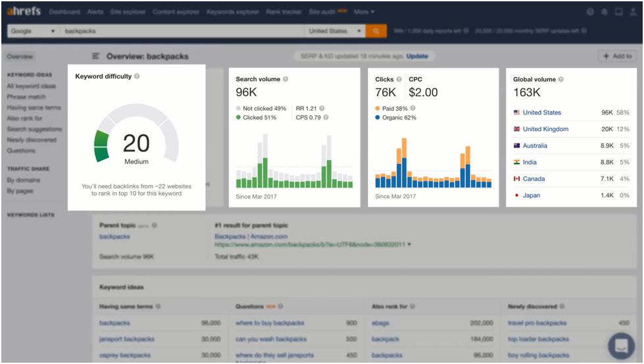The image size is (644, 364).
Task: Open the Dashboard menu
Action: click(x=64, y=12)
